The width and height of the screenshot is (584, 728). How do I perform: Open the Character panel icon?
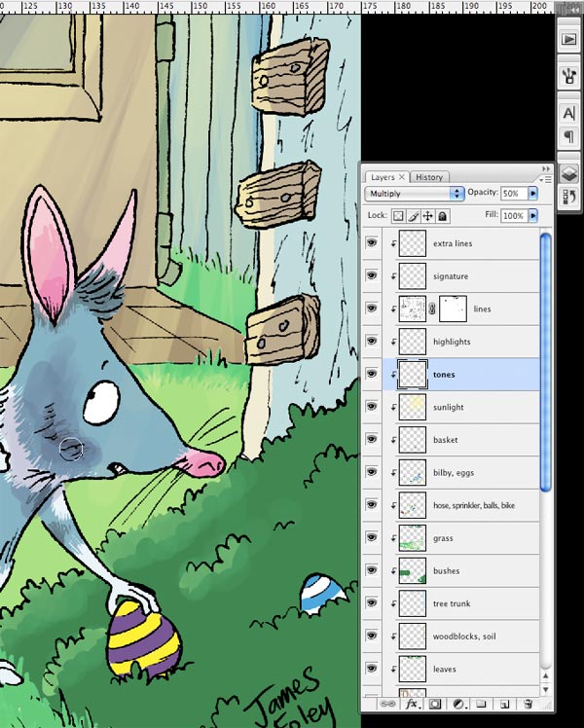[x=569, y=113]
